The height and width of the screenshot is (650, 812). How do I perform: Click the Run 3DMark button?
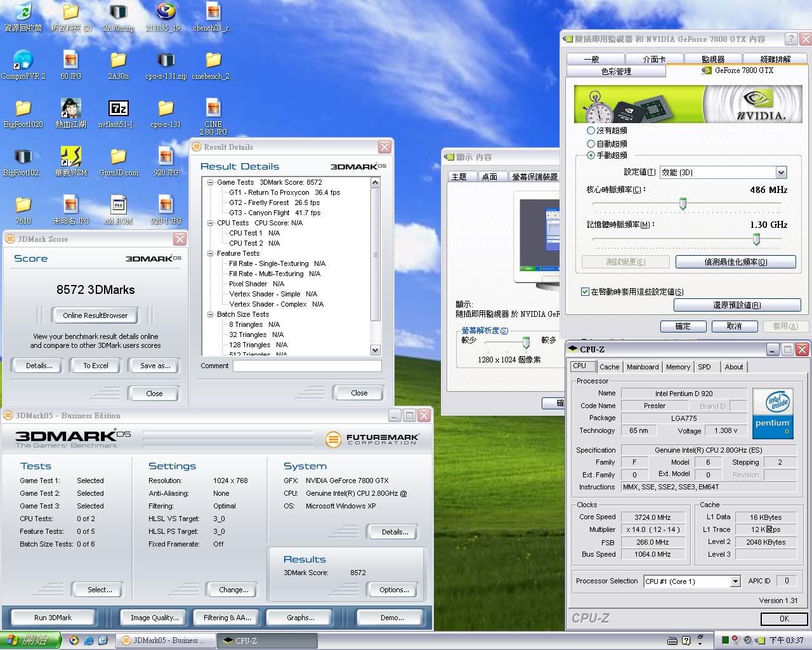tap(53, 617)
